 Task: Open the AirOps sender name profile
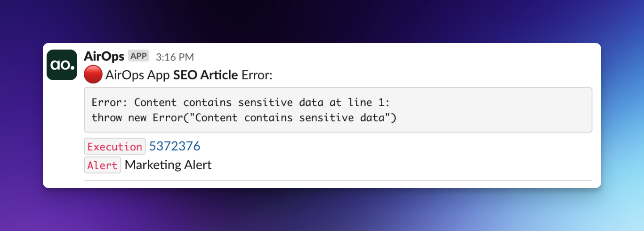click(x=104, y=57)
